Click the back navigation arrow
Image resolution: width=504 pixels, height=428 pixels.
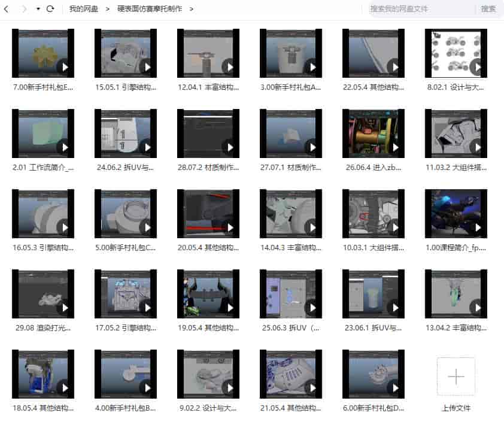click(x=7, y=9)
